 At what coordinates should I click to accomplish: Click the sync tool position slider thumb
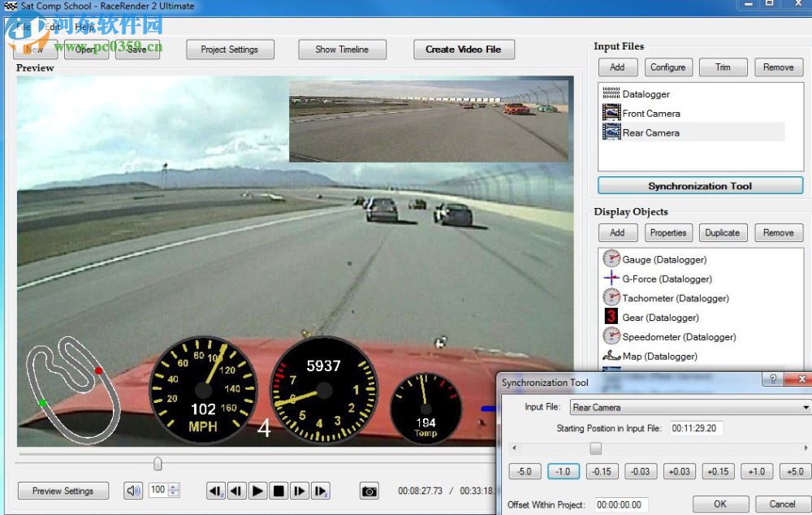(x=595, y=448)
